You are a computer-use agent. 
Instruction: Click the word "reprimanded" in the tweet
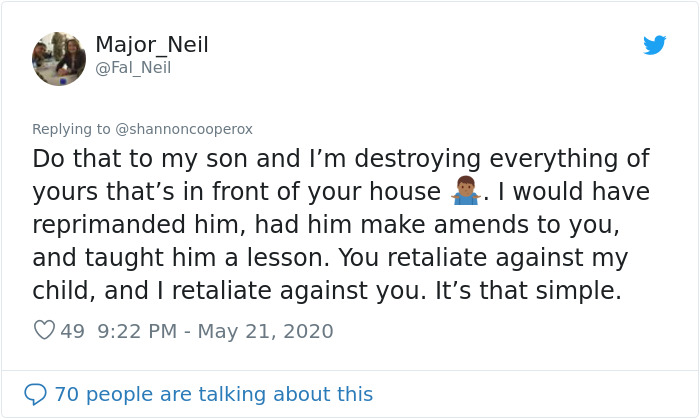[126, 225]
